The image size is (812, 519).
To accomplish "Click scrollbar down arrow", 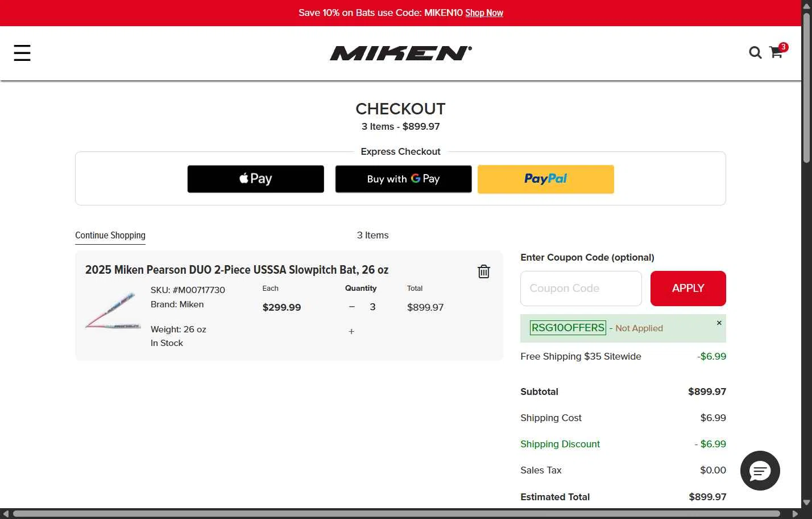I will (806, 502).
